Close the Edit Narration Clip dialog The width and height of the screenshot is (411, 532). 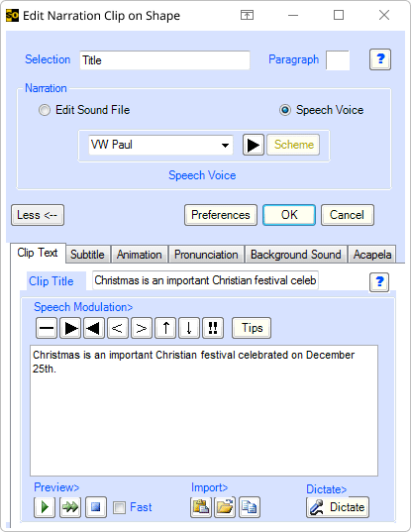(384, 15)
